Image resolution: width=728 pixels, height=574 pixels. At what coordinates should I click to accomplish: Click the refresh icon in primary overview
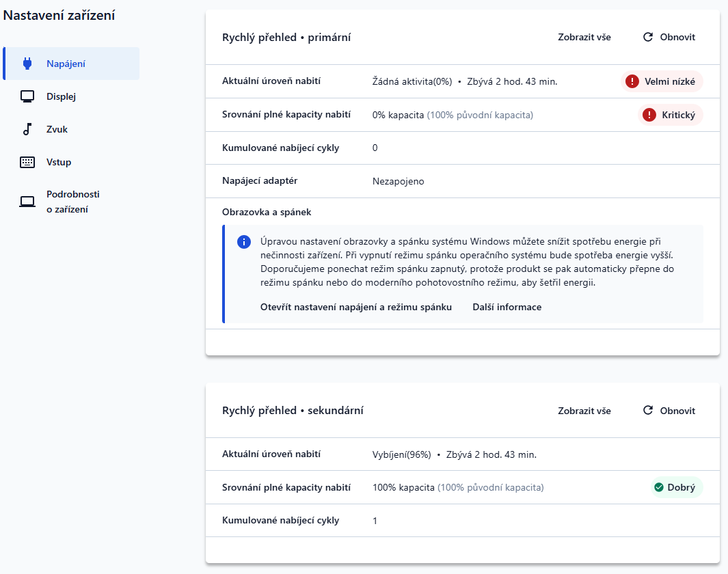648,37
